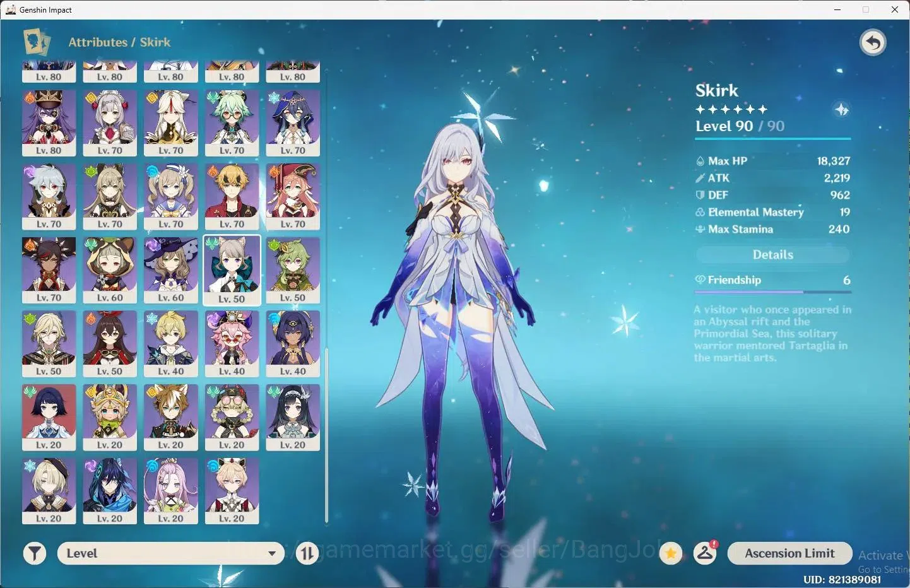The height and width of the screenshot is (588, 910).
Task: Select Candace's Lv. 40 portrait
Action: click(x=293, y=344)
